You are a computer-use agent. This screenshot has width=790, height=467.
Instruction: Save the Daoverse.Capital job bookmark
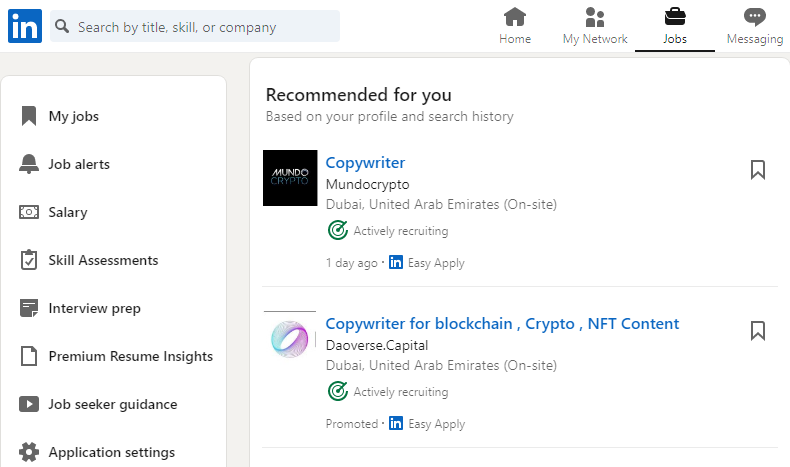[758, 331]
